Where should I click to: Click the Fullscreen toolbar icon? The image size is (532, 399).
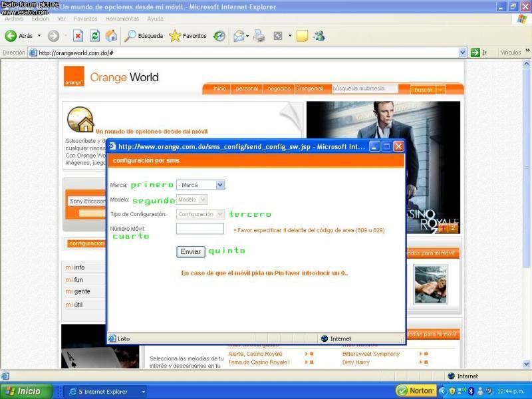pyautogui.click(x=278, y=36)
